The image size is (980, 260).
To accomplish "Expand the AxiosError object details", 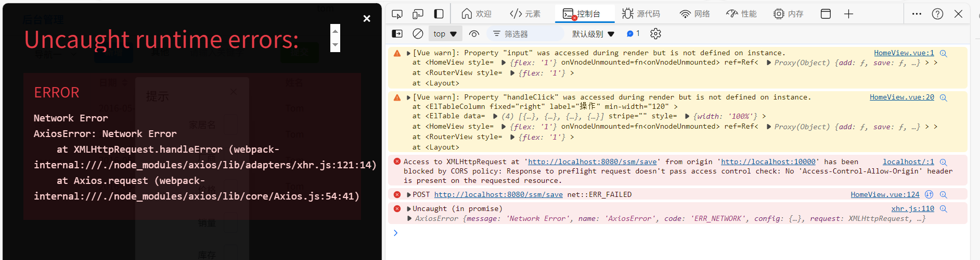I will (x=410, y=219).
